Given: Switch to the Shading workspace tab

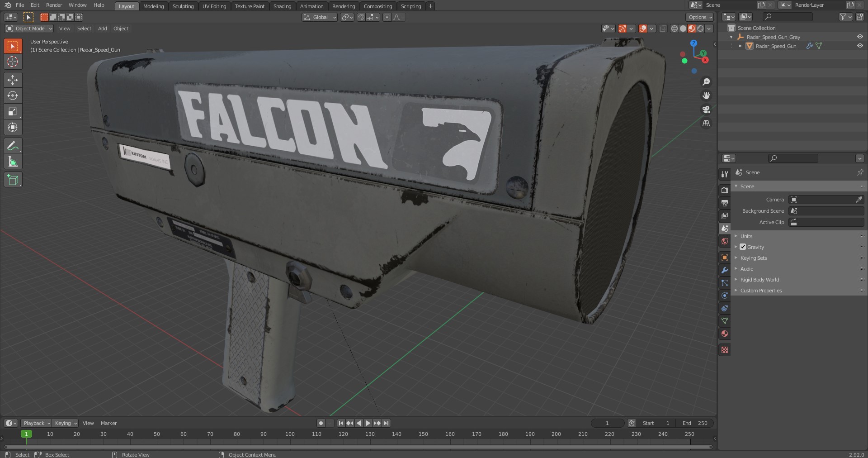Looking at the screenshot, I should pyautogui.click(x=282, y=6).
